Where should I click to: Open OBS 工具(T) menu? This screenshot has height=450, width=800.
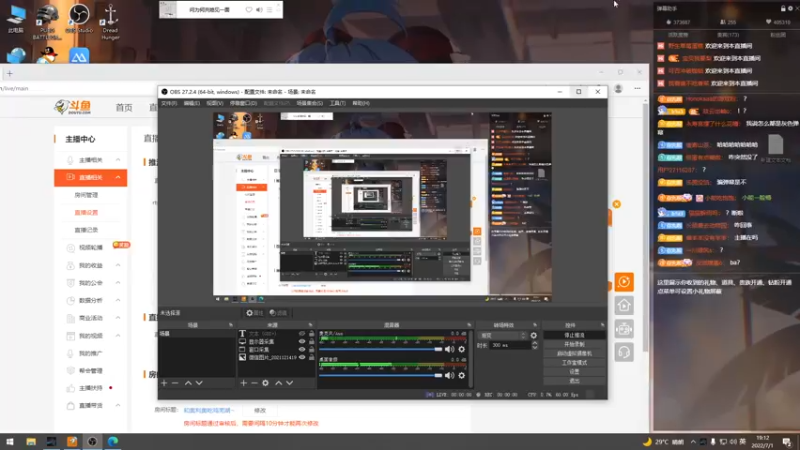click(x=337, y=103)
